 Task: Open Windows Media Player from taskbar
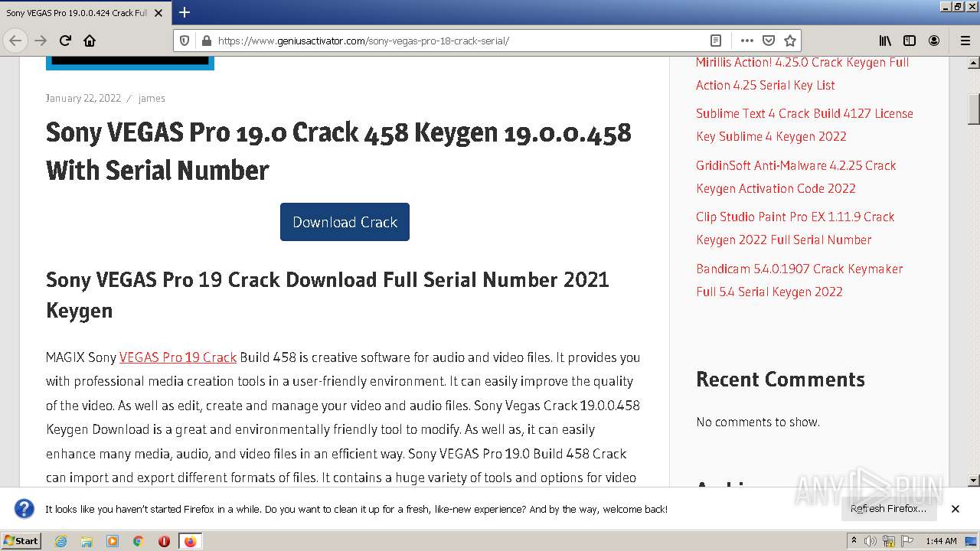tap(113, 541)
